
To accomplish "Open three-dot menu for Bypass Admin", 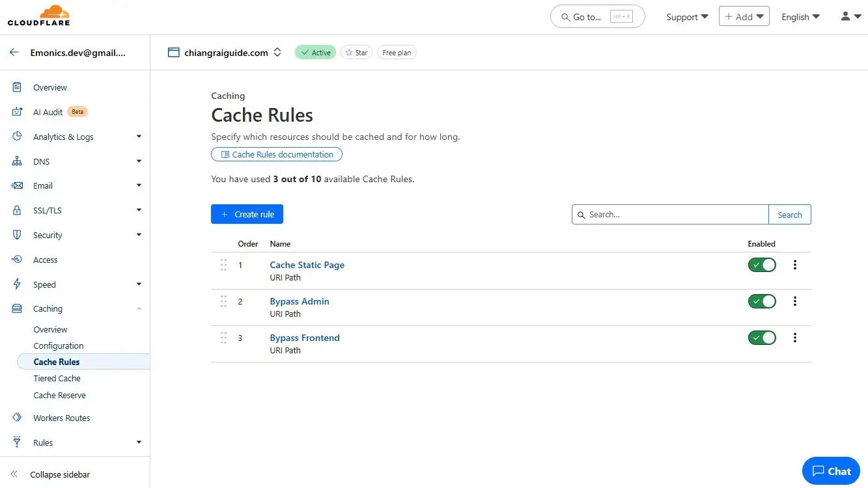I will pyautogui.click(x=795, y=301).
